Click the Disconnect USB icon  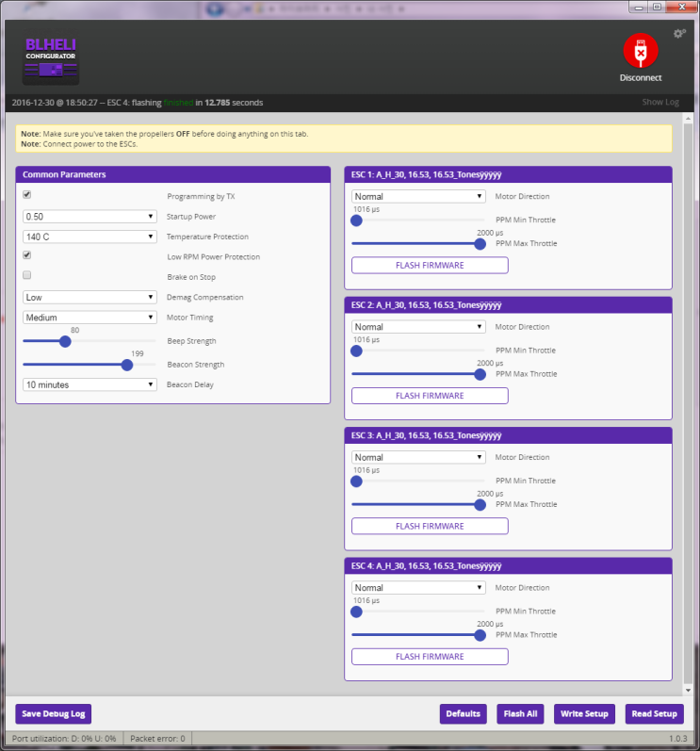640,50
